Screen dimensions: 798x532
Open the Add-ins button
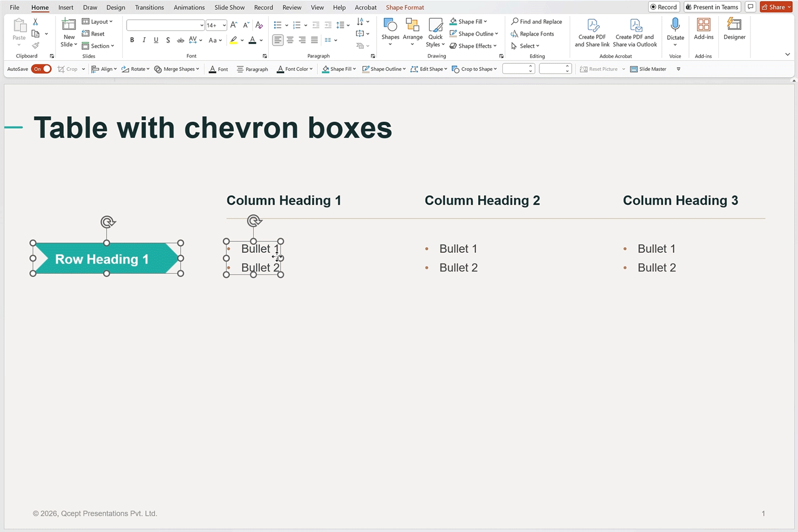[x=703, y=29]
